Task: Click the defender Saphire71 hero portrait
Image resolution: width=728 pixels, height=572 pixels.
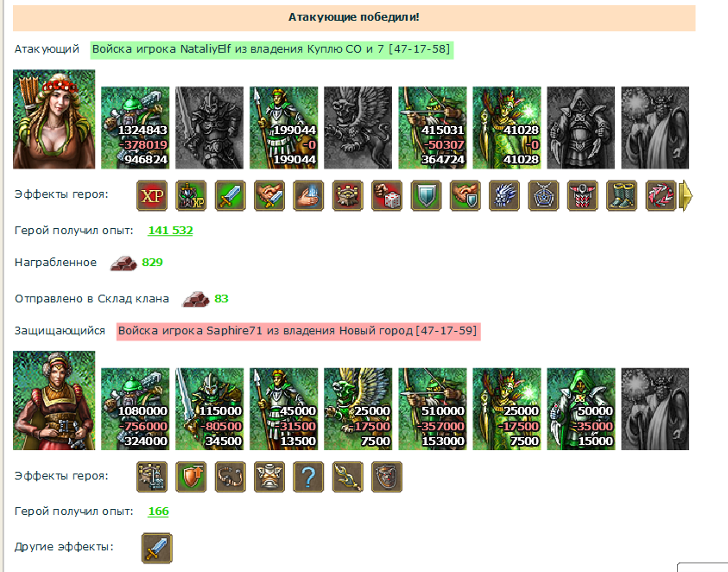Action: pos(54,401)
